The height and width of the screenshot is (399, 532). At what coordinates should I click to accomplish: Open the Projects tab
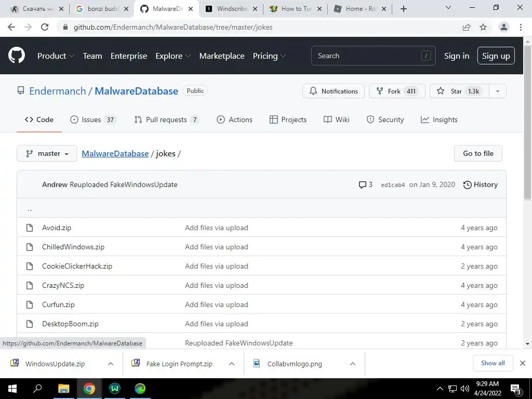pos(288,119)
